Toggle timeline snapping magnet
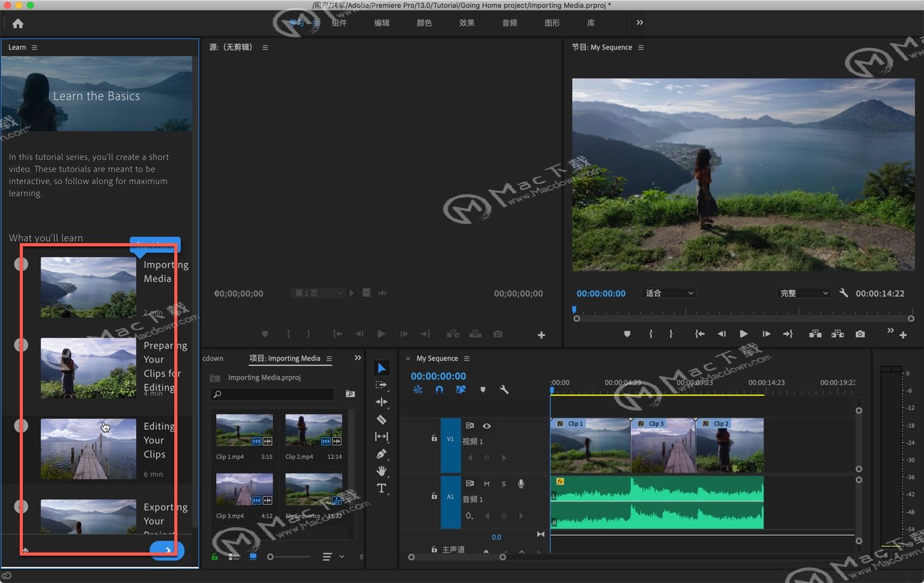This screenshot has width=924, height=583. pyautogui.click(x=439, y=390)
